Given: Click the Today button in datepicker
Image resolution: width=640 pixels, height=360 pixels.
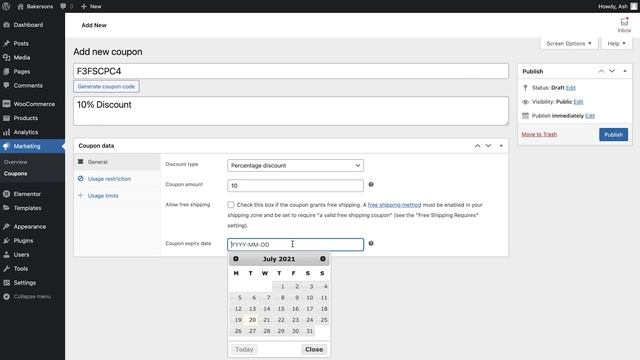Looking at the screenshot, I should [244, 349].
